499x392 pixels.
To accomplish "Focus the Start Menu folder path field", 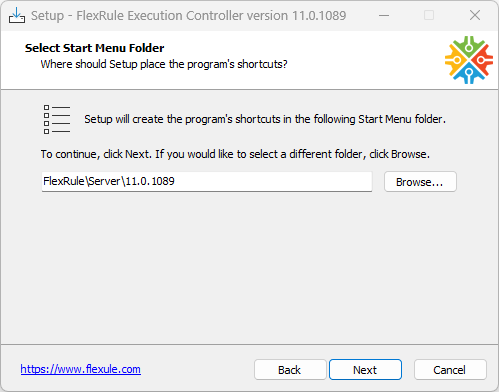I will point(207,182).
